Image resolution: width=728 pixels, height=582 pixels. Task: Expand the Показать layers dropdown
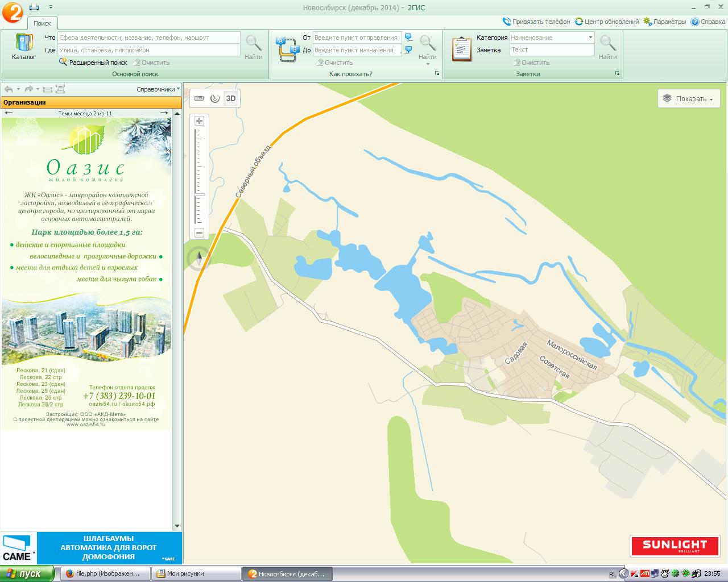[x=689, y=98]
